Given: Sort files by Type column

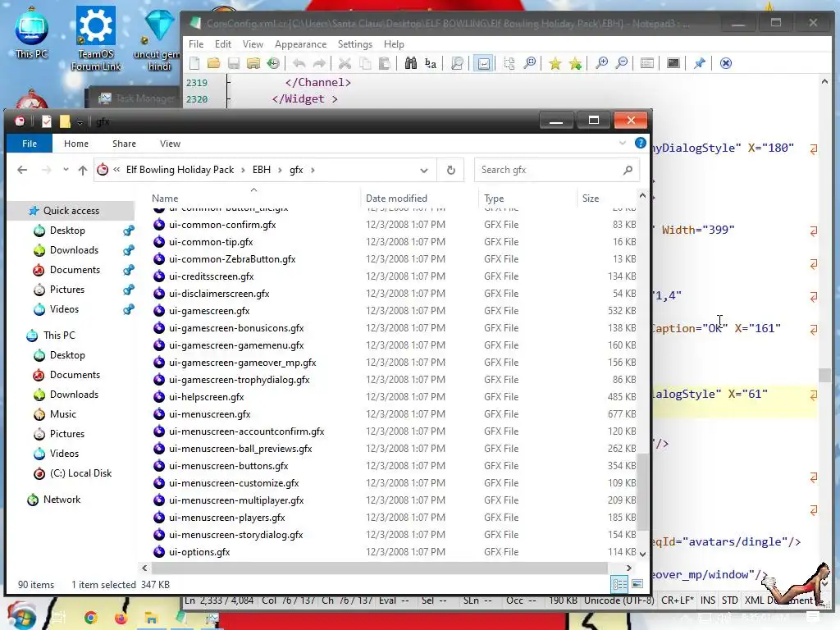Looking at the screenshot, I should point(494,199).
